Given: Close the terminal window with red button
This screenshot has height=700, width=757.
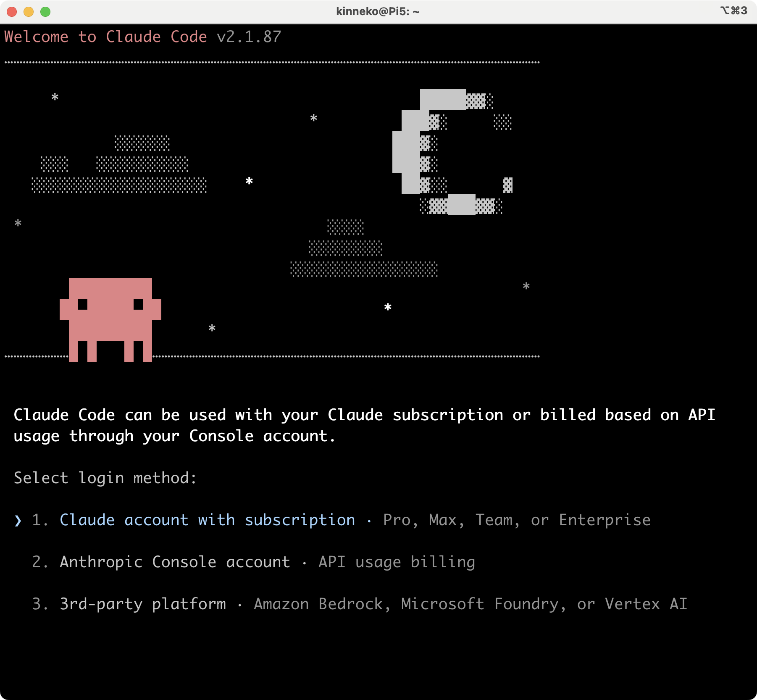Looking at the screenshot, I should 12,12.
